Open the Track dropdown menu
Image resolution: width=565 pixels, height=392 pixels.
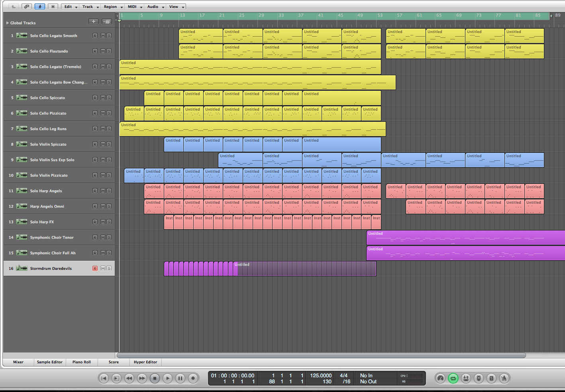tap(90, 6)
